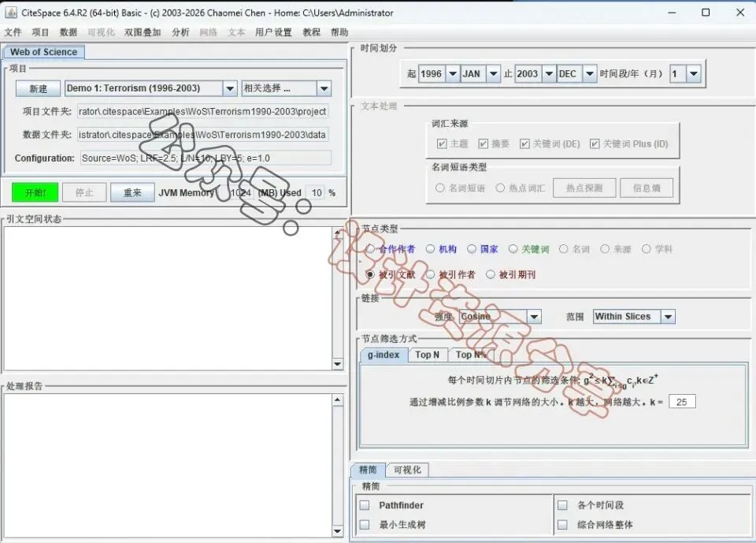Image resolution: width=756 pixels, height=543 pixels.
Task: Open the end month DEC dropdown
Action: [x=589, y=74]
